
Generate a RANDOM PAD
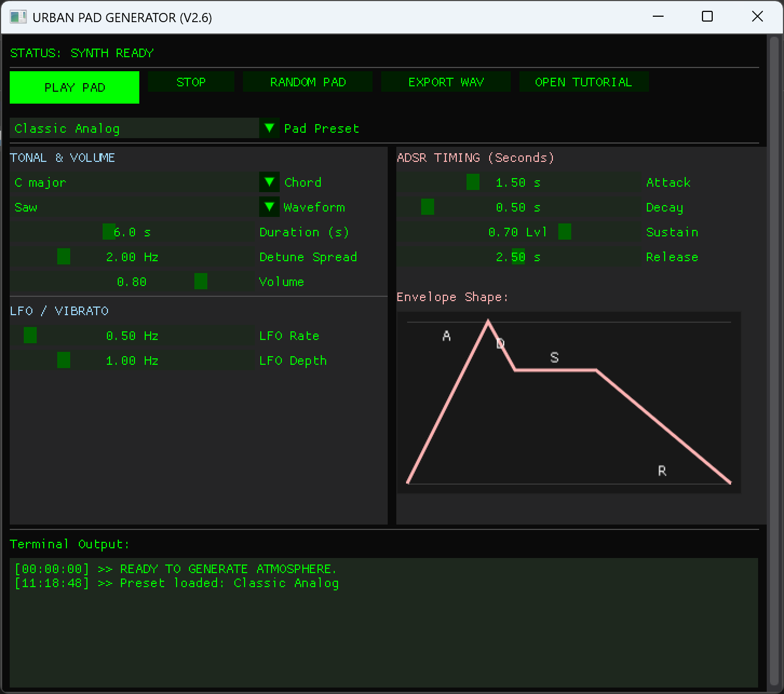[x=307, y=81]
